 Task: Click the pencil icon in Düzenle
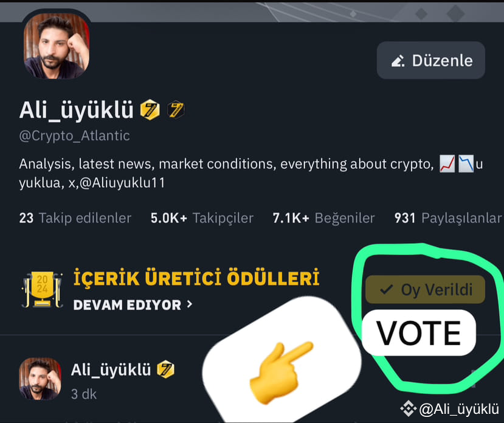tap(398, 61)
